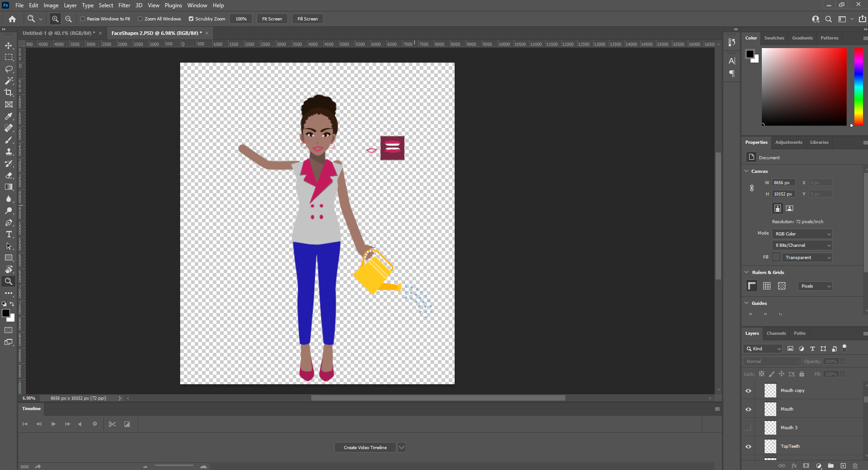Viewport: 868px width, 470px height.
Task: Select the Type tool
Action: [x=9, y=235]
